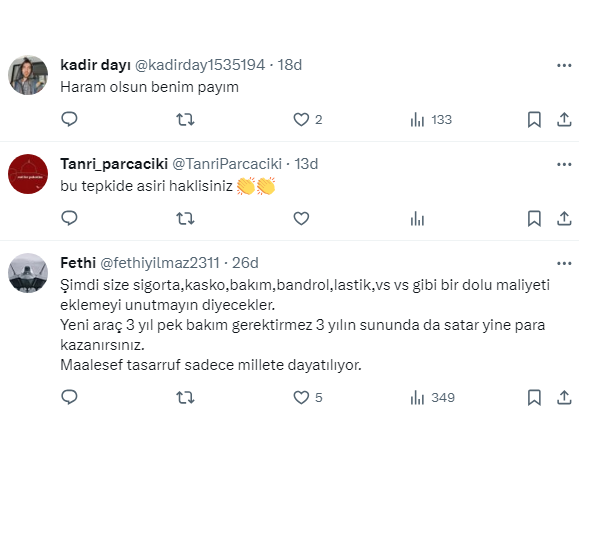The image size is (609, 537).
Task: Open more options on Tanri_parcaciki's tweet
Action: (x=564, y=163)
